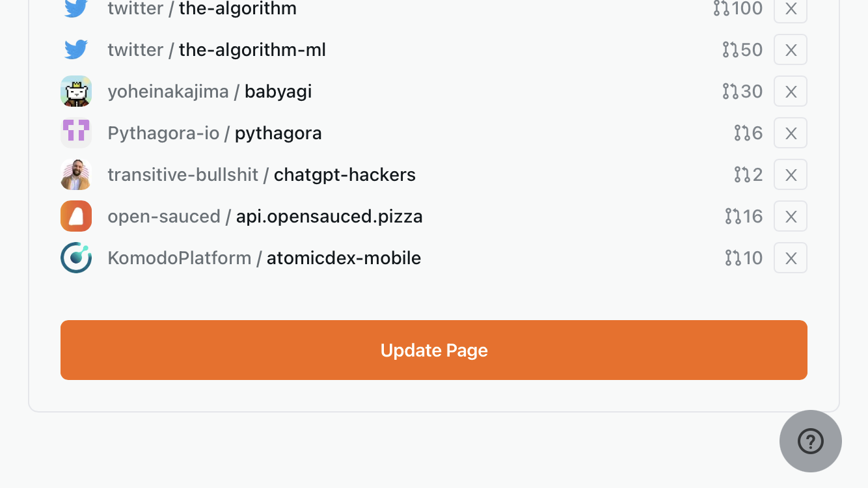This screenshot has width=868, height=488.
Task: Open the twitter/the-algorithm repository link
Action: pos(202,9)
